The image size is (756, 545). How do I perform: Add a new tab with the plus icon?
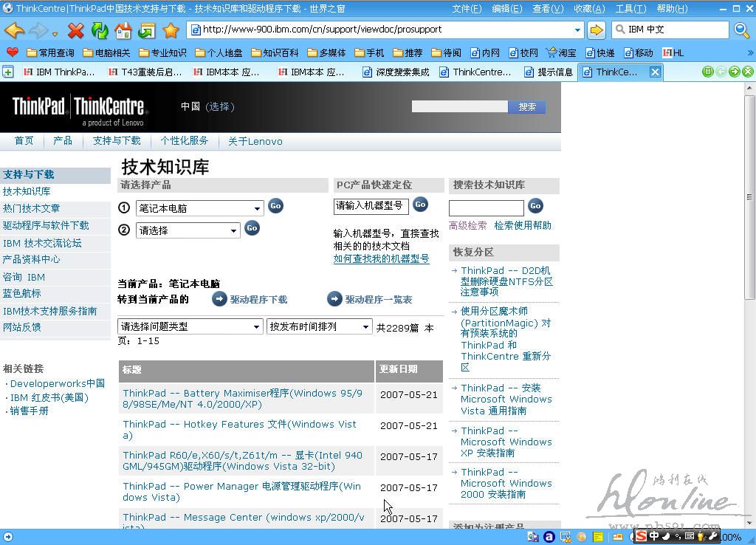7,72
